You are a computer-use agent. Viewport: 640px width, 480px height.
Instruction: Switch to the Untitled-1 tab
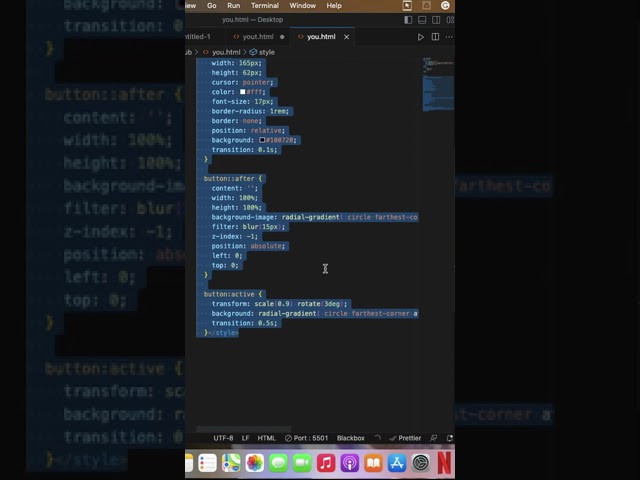coord(198,37)
